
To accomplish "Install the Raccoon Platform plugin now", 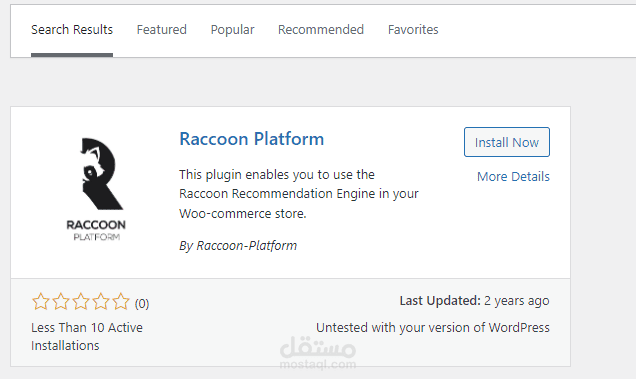I will click(507, 142).
